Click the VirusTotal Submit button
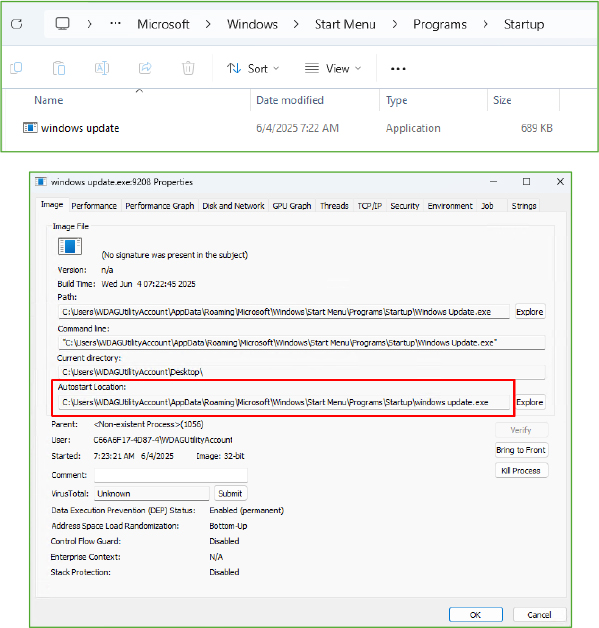Screen dimensions: 599x628 230,493
